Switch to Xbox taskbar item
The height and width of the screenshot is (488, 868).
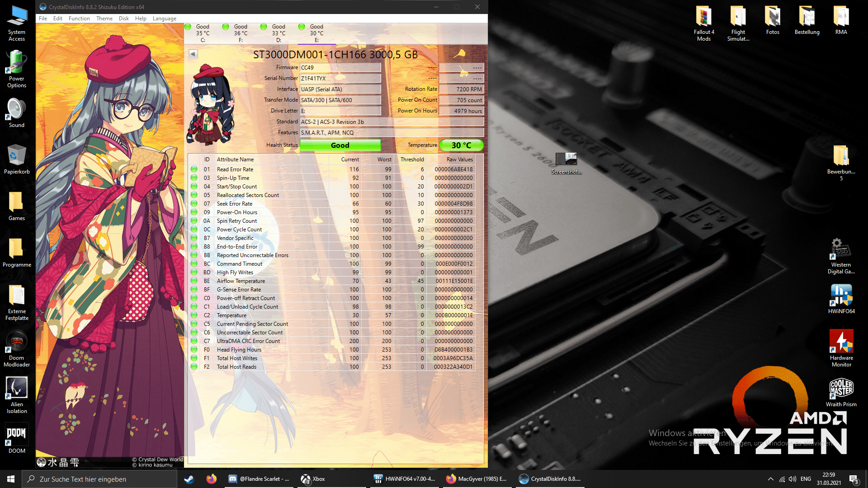pos(331,479)
